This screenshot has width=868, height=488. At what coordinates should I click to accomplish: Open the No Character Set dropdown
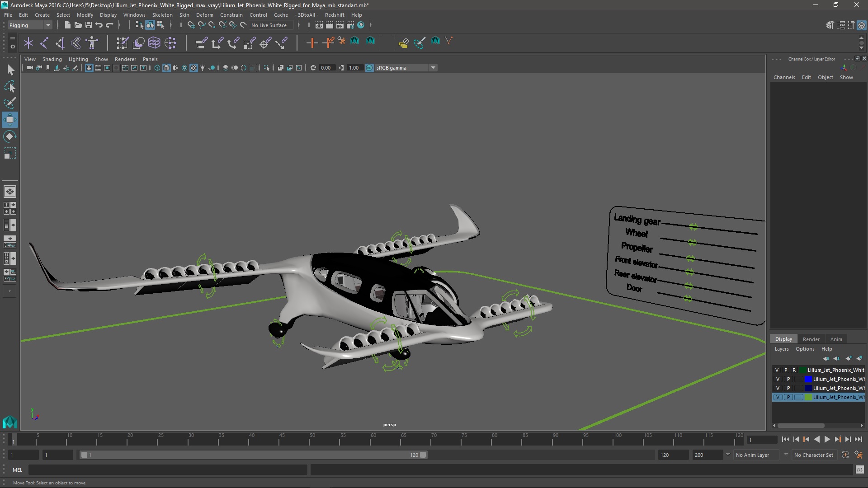[x=814, y=455]
